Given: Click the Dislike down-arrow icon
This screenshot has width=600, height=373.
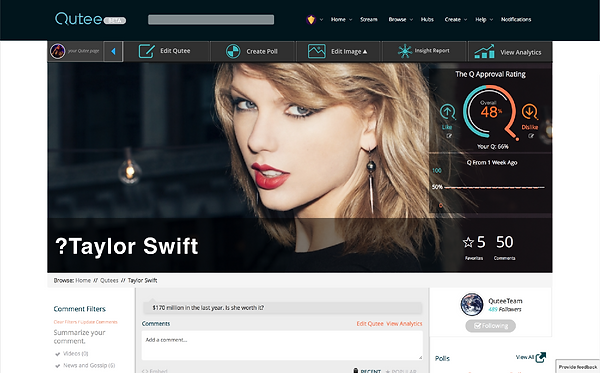Looking at the screenshot, I should [x=530, y=112].
